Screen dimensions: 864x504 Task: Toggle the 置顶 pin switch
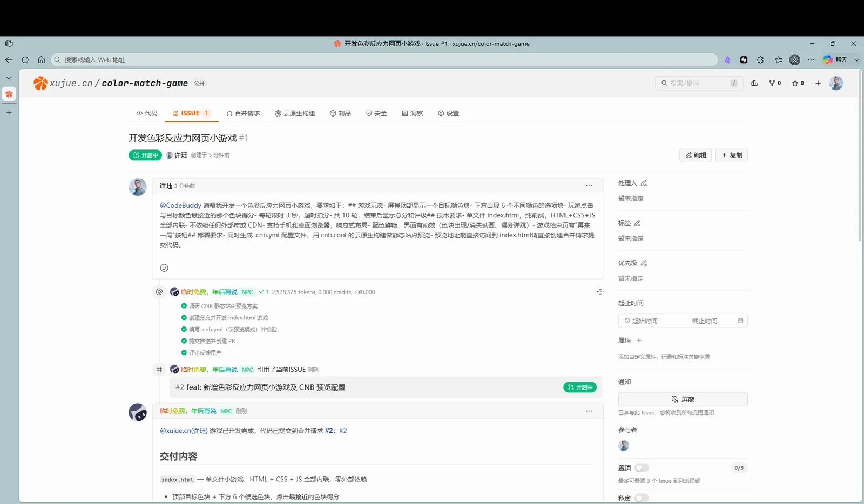click(642, 467)
